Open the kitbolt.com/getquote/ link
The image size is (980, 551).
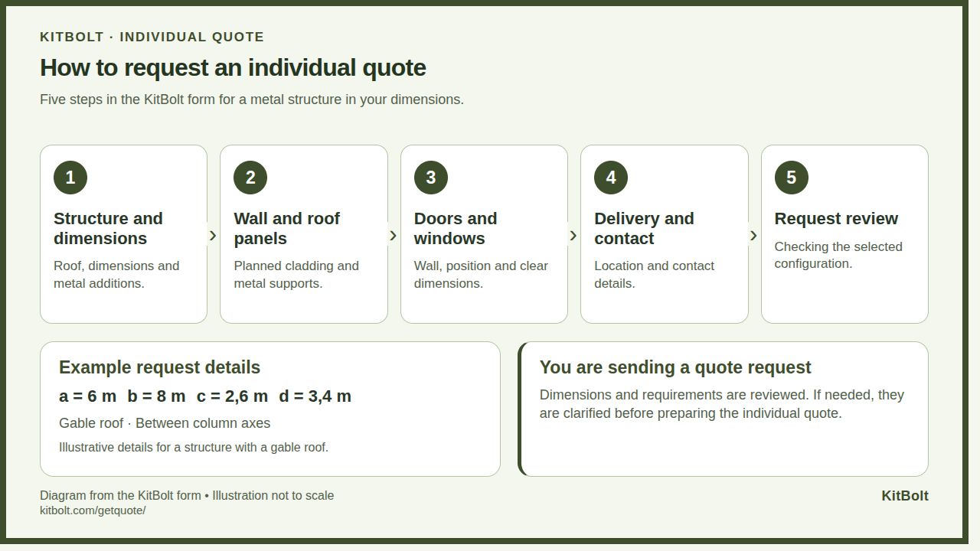tap(93, 510)
